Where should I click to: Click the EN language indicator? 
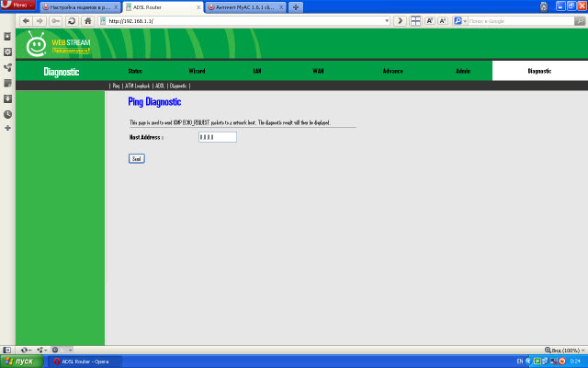coord(520,362)
